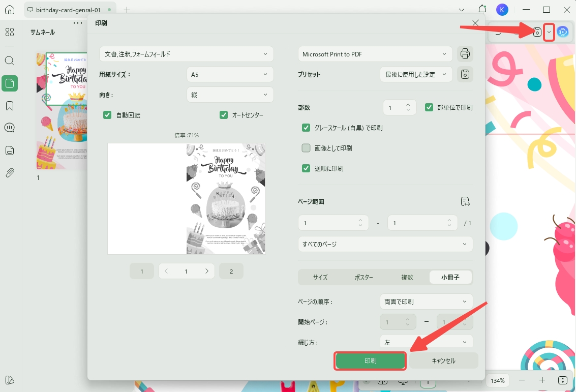576x392 pixels.
Task: Open the document layers sidebar icon
Action: pyautogui.click(x=10, y=150)
